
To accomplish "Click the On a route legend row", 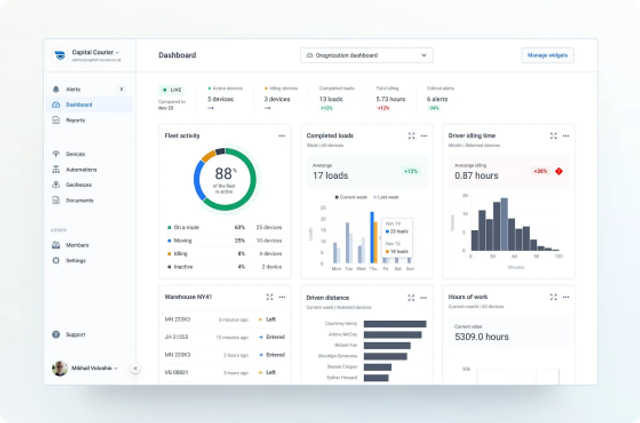I will (x=224, y=227).
